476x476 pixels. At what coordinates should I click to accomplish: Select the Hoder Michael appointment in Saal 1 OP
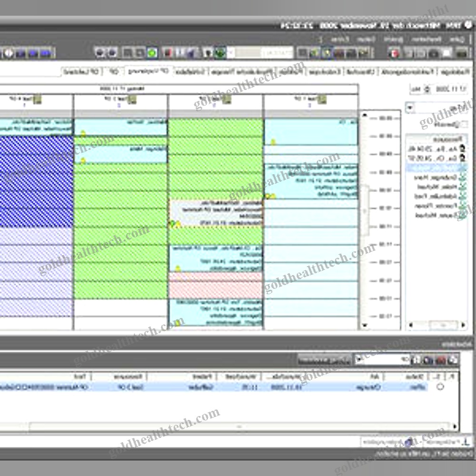coord(311,181)
